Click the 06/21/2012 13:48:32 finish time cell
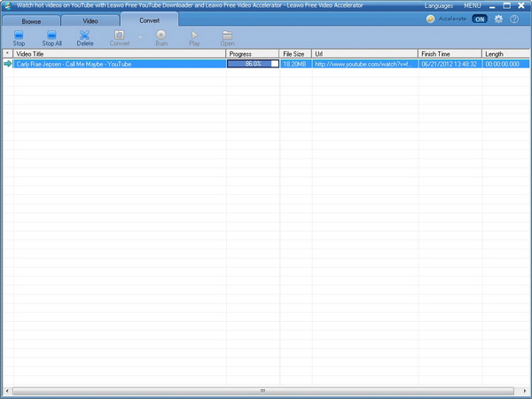Image resolution: width=532 pixels, height=399 pixels. click(x=449, y=64)
